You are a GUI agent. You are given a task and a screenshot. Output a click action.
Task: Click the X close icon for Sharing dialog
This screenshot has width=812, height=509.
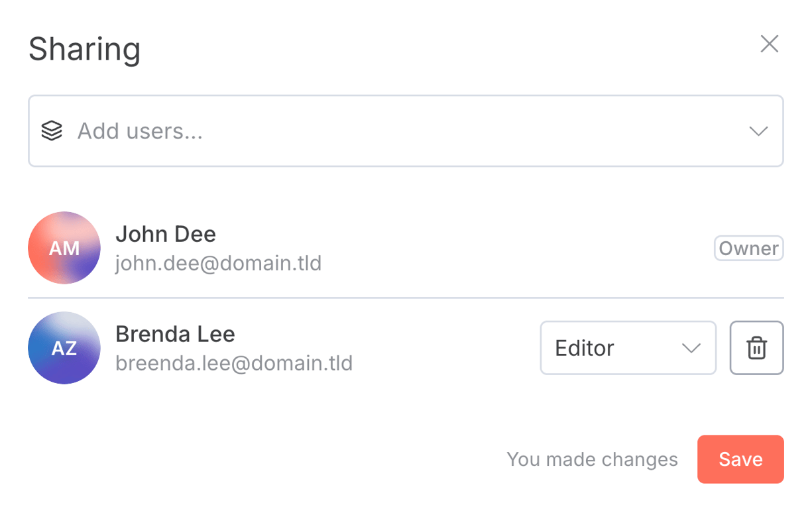769,44
